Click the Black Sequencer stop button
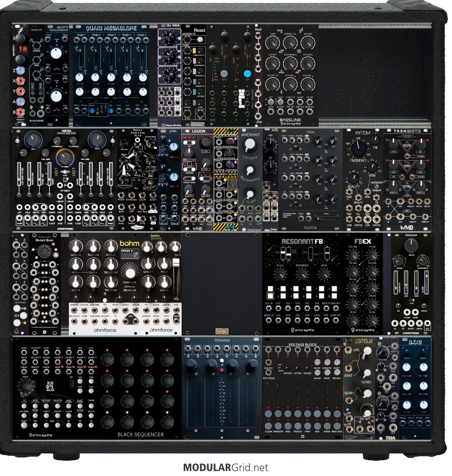Viewport: 452px width, 476px height. point(80,425)
